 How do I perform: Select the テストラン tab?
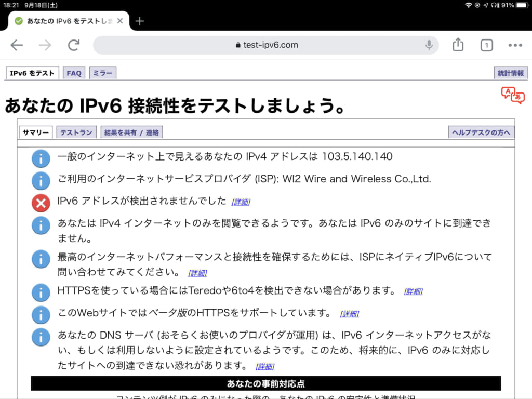pos(76,132)
